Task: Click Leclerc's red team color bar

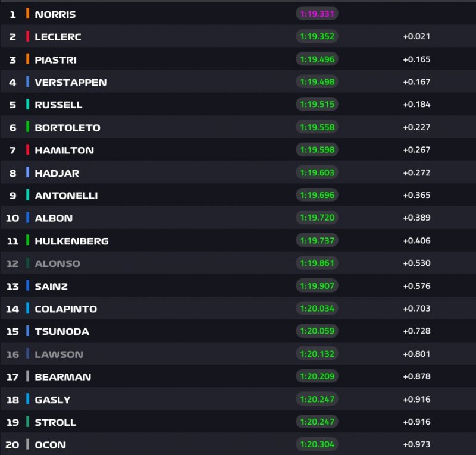Action: (x=28, y=36)
